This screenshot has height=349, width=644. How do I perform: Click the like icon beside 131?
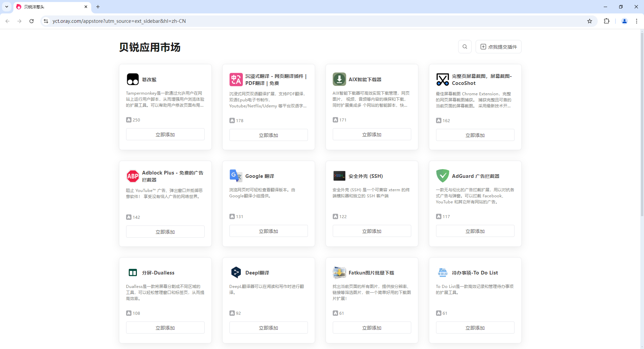point(232,216)
